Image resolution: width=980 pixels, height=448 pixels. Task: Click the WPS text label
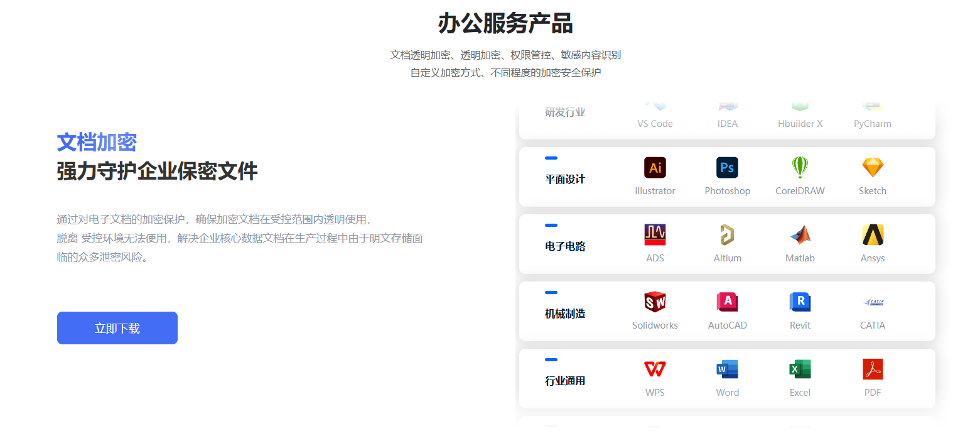click(655, 393)
